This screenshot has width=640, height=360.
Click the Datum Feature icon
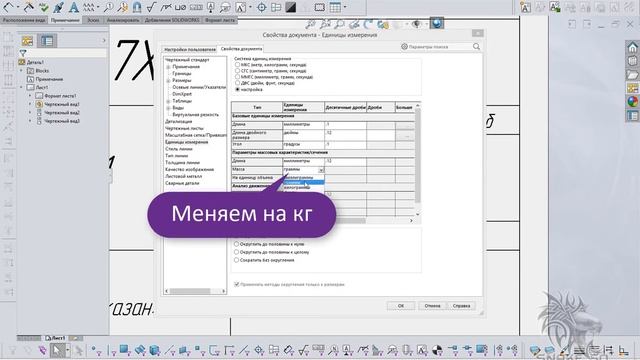(x=211, y=7)
